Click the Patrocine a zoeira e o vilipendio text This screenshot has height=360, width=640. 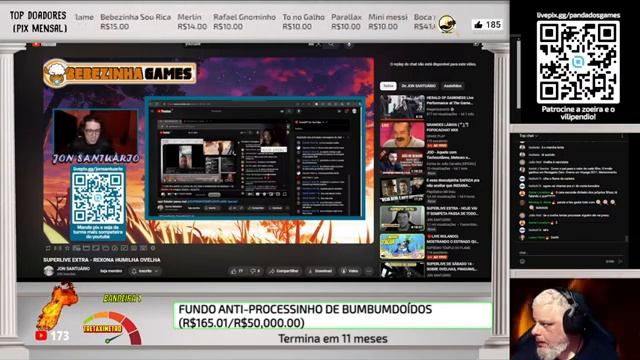[578, 113]
